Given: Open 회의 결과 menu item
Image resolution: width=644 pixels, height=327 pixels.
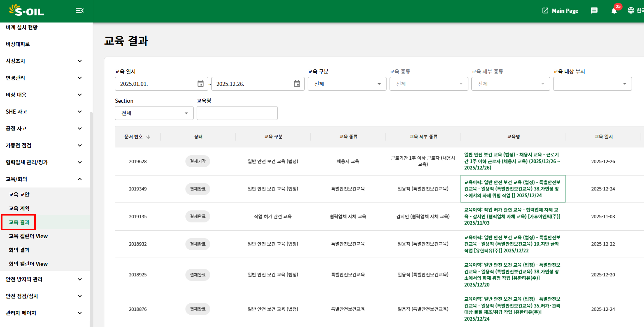Looking at the screenshot, I should point(19,250).
